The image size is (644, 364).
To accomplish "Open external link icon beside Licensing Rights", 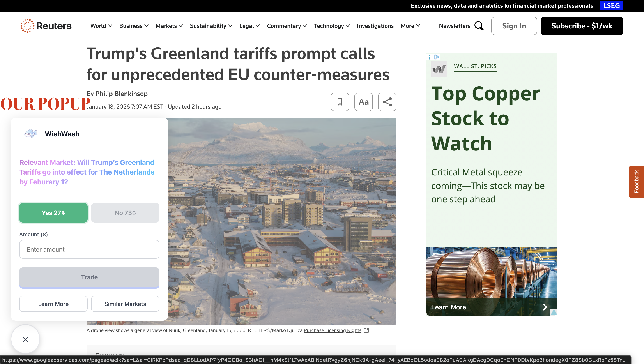I will click(x=366, y=330).
